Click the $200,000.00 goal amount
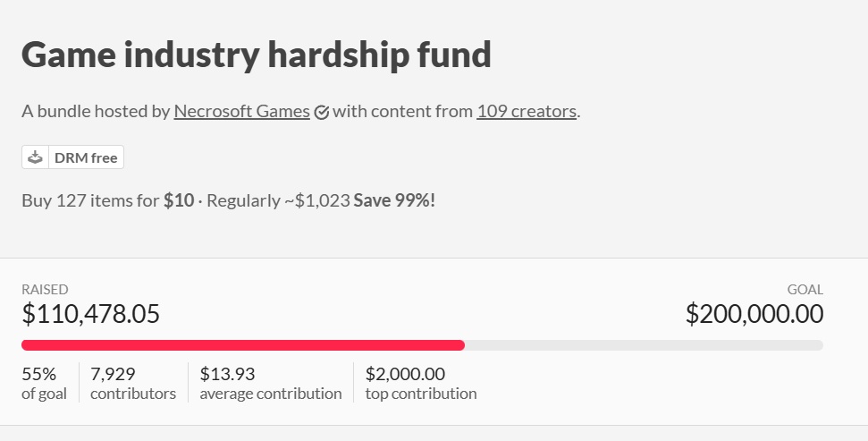868x441 pixels. pos(754,314)
